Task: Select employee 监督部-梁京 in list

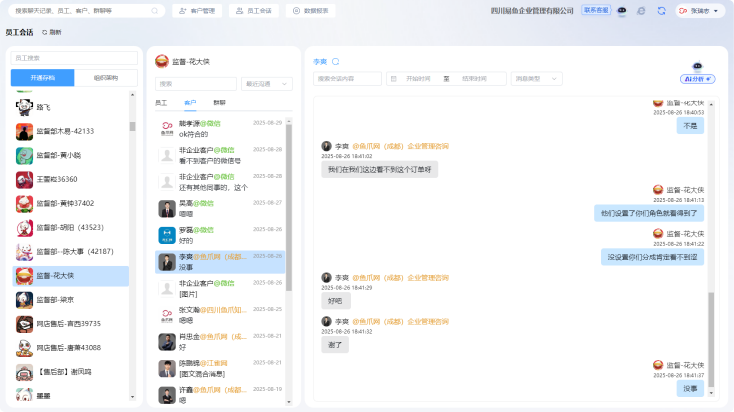Action: point(64,299)
